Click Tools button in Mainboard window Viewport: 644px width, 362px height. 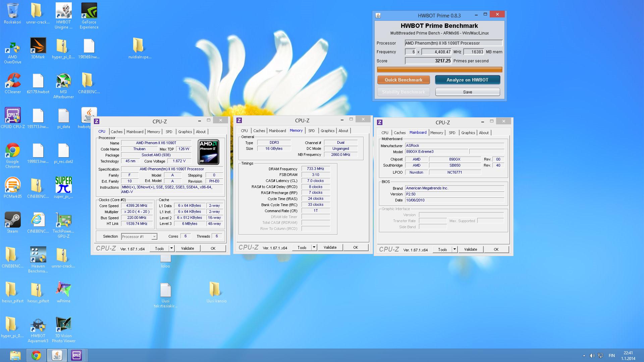[x=442, y=249]
